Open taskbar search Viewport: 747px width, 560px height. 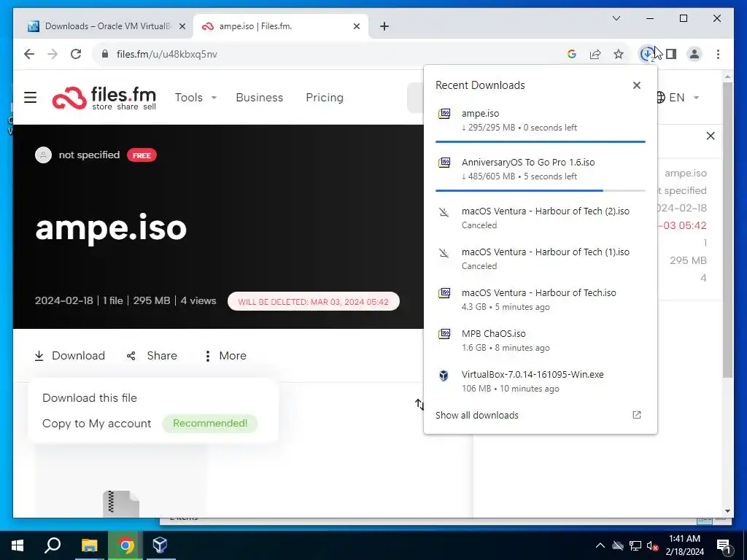pyautogui.click(x=53, y=545)
